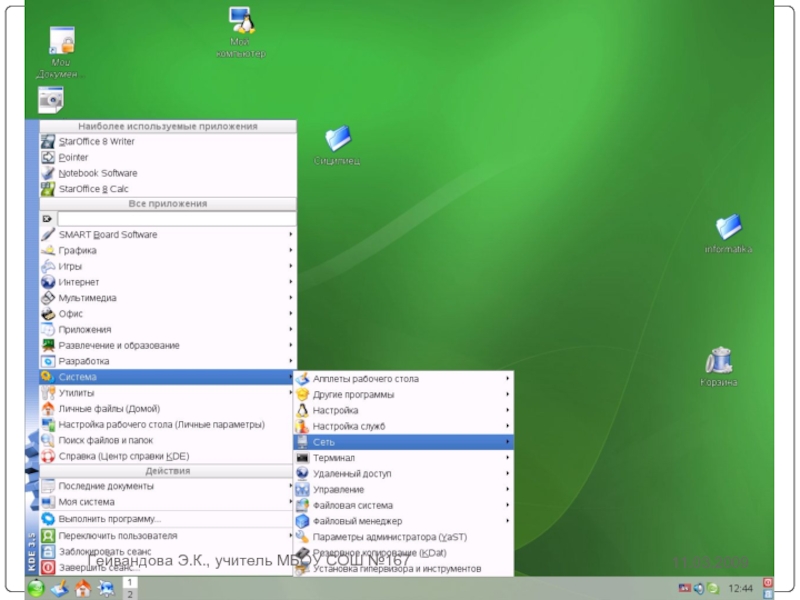Viewport: 800px width, 600px height.
Task: Click the home folder icon in taskbar
Action: pos(84,589)
